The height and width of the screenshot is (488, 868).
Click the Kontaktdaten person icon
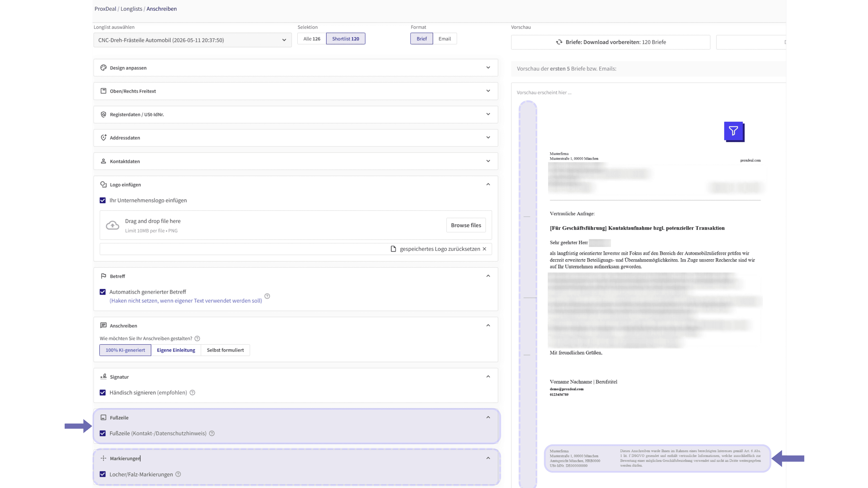(x=104, y=161)
